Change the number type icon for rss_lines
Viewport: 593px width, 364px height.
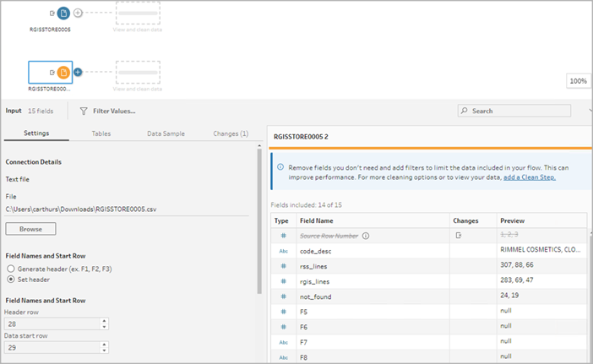[x=283, y=266]
